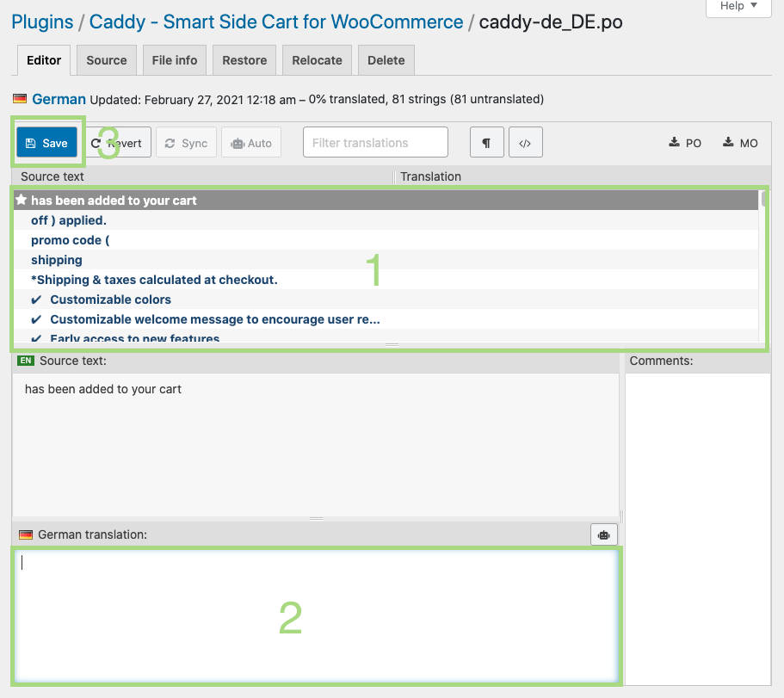Download the PO file
Viewport: 784px width, 698px height.
click(x=686, y=143)
